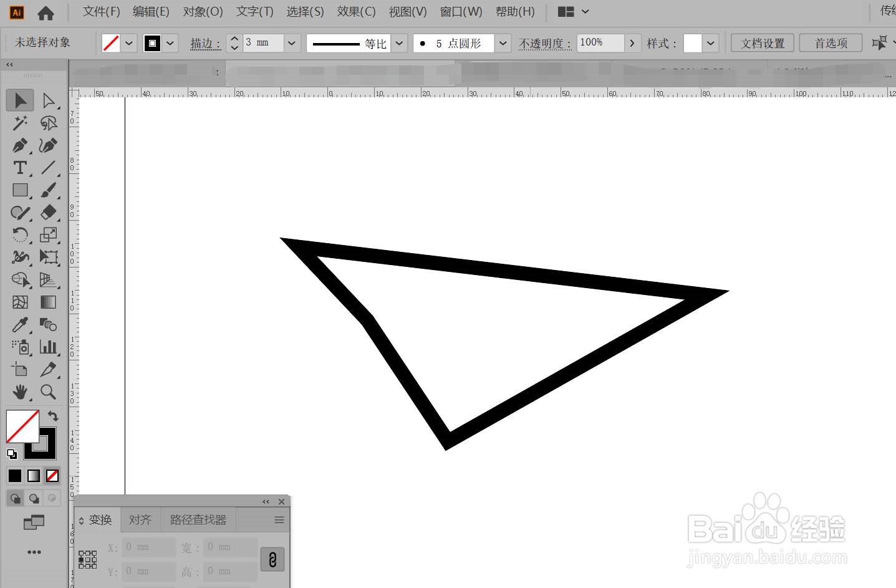Screen dimensions: 896x588
Task: Toggle Draw Behind mode
Action: point(34,498)
